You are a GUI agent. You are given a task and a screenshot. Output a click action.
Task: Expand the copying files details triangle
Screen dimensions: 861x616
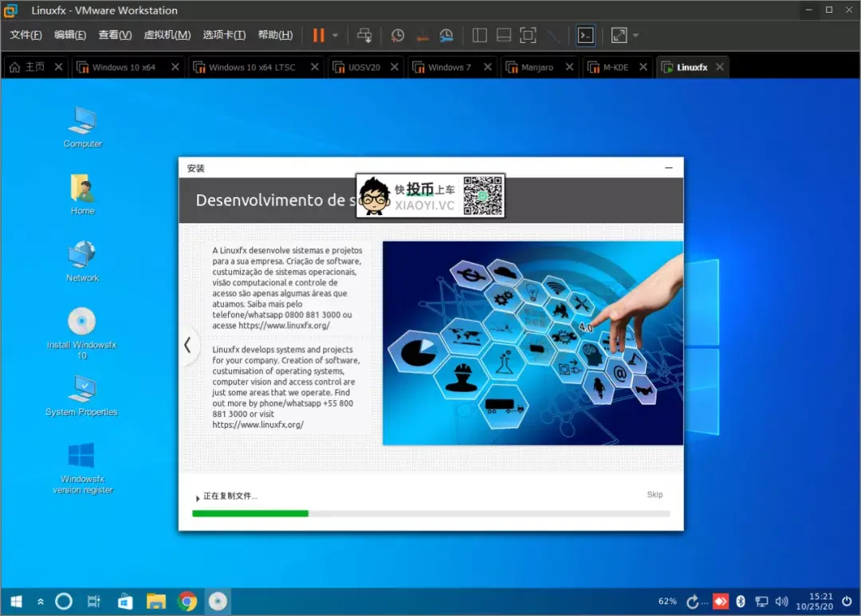(198, 498)
